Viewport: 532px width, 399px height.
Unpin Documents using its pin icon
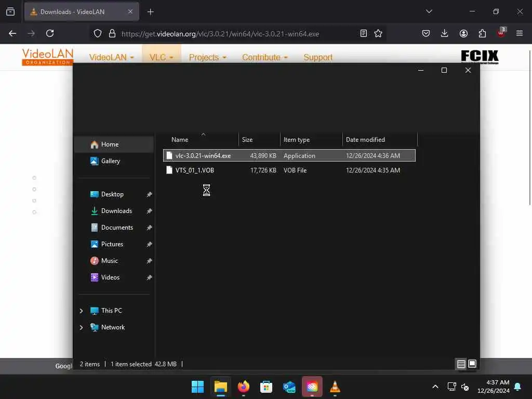(x=149, y=228)
